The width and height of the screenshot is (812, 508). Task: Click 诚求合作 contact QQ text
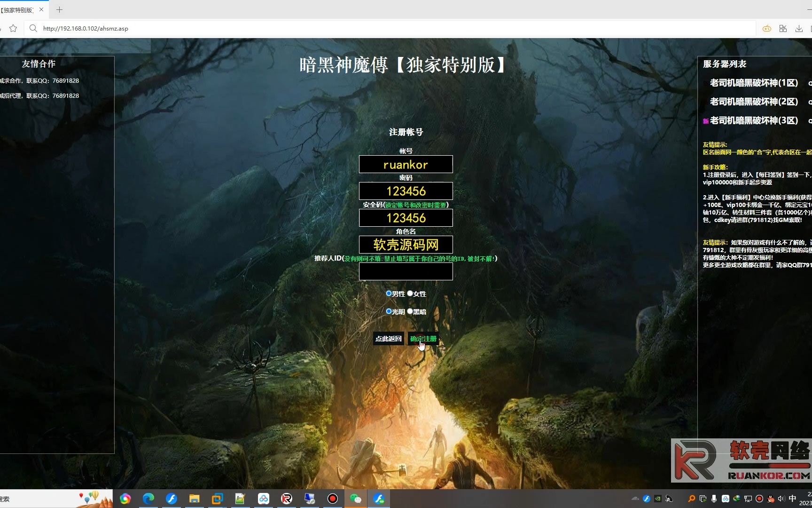39,80
